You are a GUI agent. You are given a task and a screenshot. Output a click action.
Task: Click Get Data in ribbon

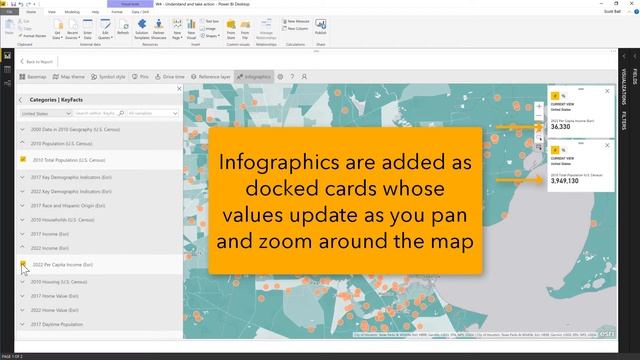pos(58,29)
